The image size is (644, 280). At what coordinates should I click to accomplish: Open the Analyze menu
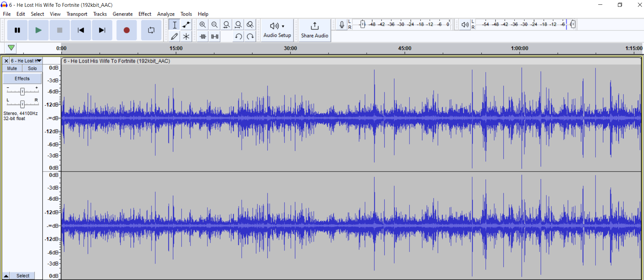(x=166, y=14)
